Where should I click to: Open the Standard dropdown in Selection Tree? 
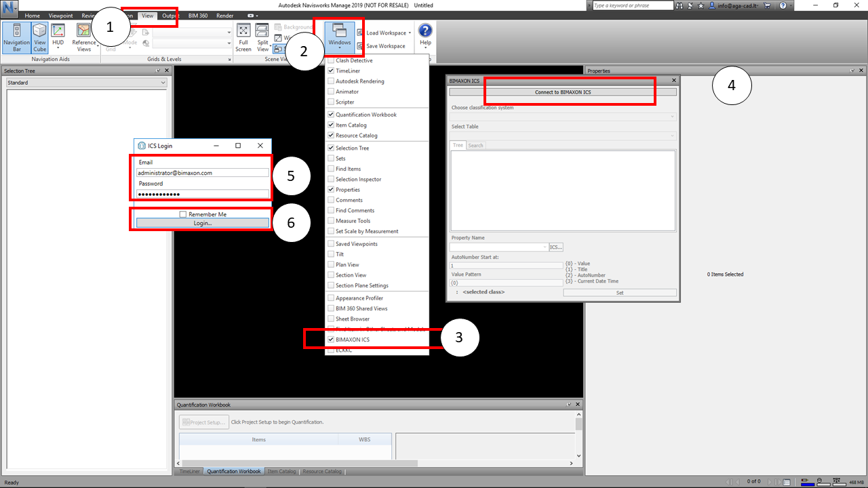[86, 83]
